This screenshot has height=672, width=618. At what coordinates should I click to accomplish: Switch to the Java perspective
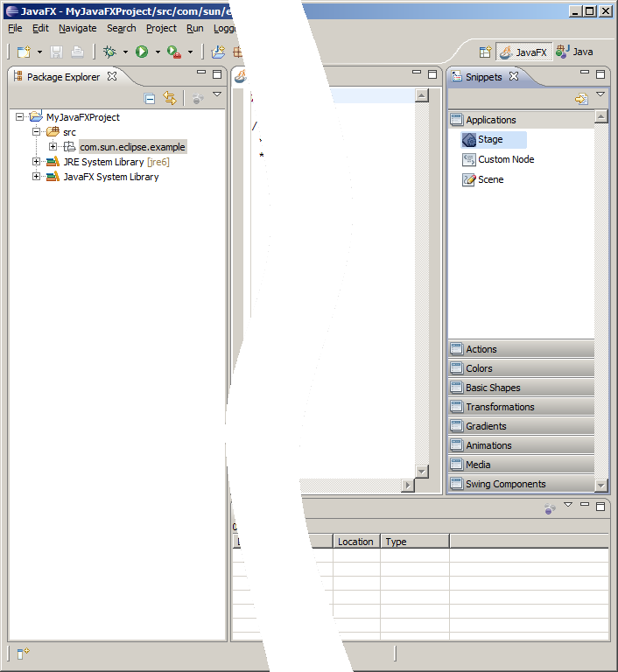[x=574, y=52]
